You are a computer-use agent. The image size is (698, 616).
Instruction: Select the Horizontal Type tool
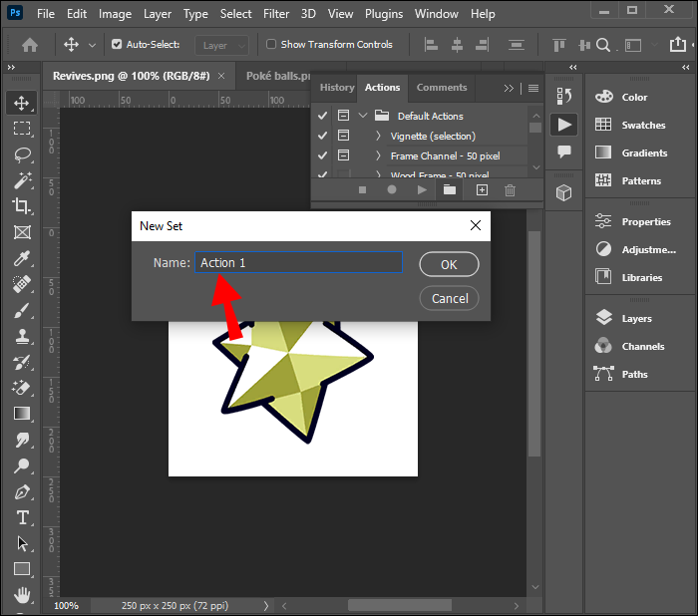click(x=21, y=517)
